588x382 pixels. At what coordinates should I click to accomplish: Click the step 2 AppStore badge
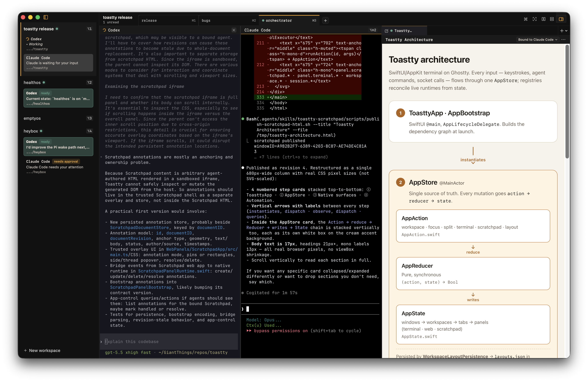[x=400, y=183]
